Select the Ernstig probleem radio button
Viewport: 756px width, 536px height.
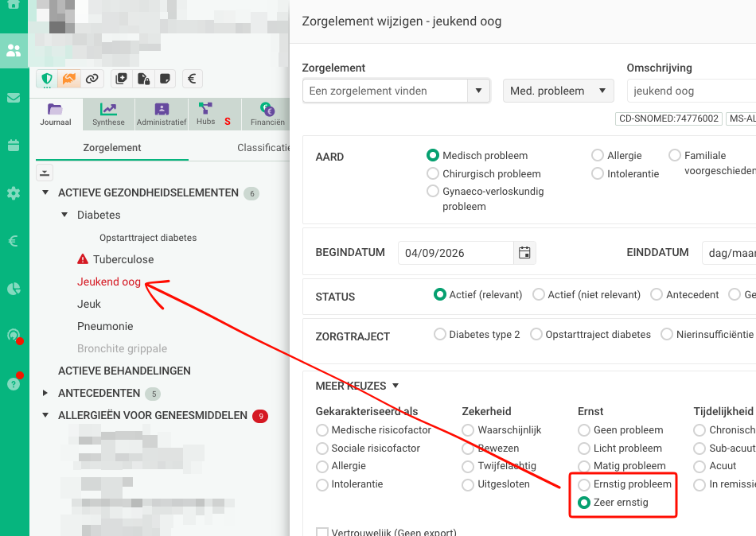point(584,484)
